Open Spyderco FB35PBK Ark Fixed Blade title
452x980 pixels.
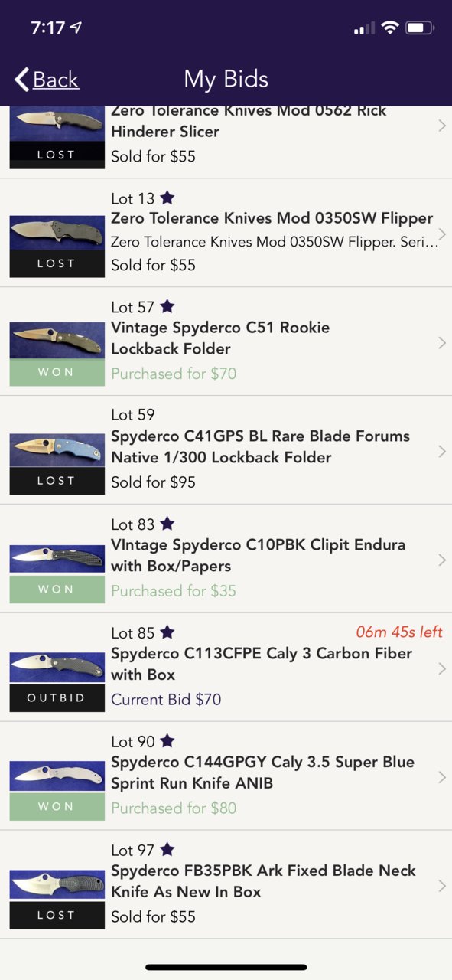coord(263,881)
